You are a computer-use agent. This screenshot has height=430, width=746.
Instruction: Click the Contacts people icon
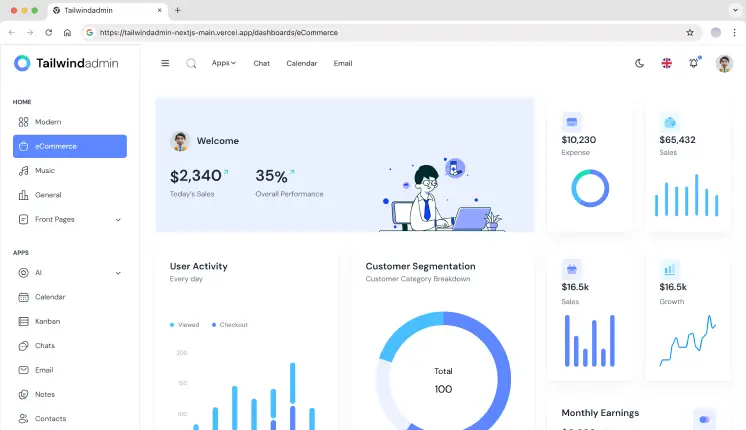[x=23, y=419]
